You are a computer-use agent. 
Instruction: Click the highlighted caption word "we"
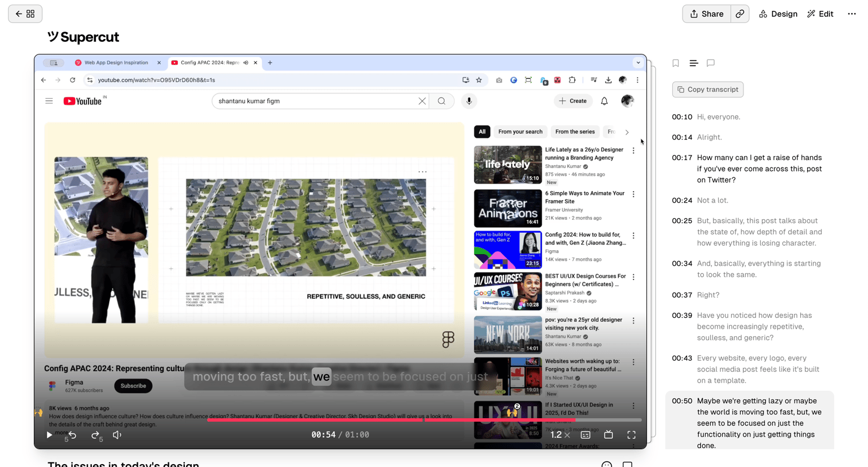point(321,377)
